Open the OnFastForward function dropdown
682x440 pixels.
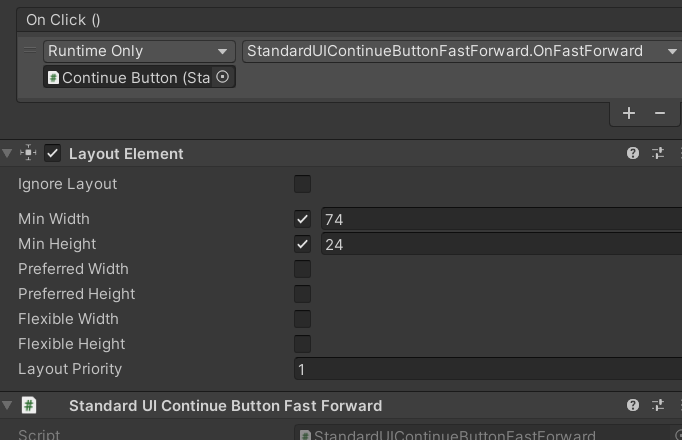click(x=462, y=51)
